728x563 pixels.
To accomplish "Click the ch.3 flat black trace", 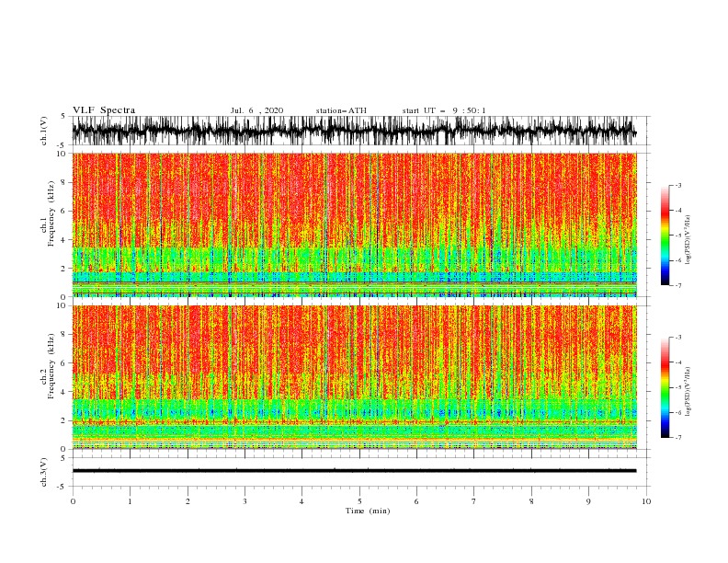I will coord(354,471).
